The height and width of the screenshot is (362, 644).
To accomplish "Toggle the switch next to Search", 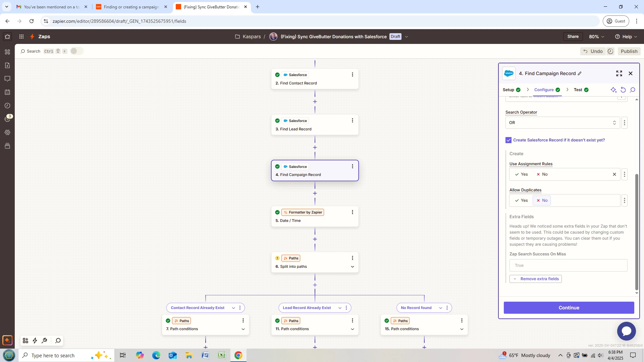I will tap(76, 51).
